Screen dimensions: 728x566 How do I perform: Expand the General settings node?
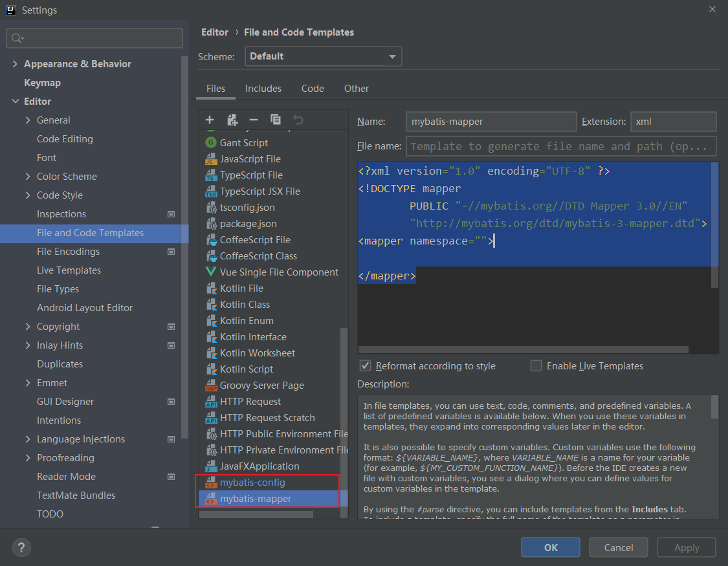coord(28,120)
